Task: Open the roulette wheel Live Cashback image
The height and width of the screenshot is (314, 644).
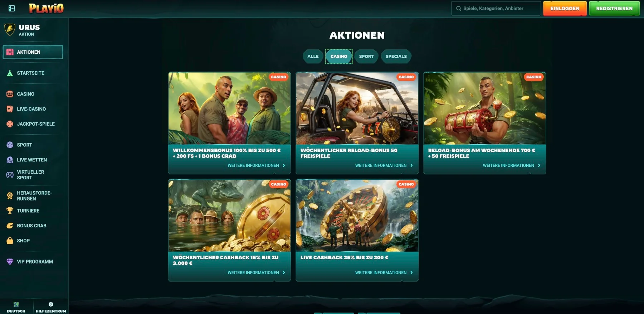Action: pyautogui.click(x=357, y=216)
